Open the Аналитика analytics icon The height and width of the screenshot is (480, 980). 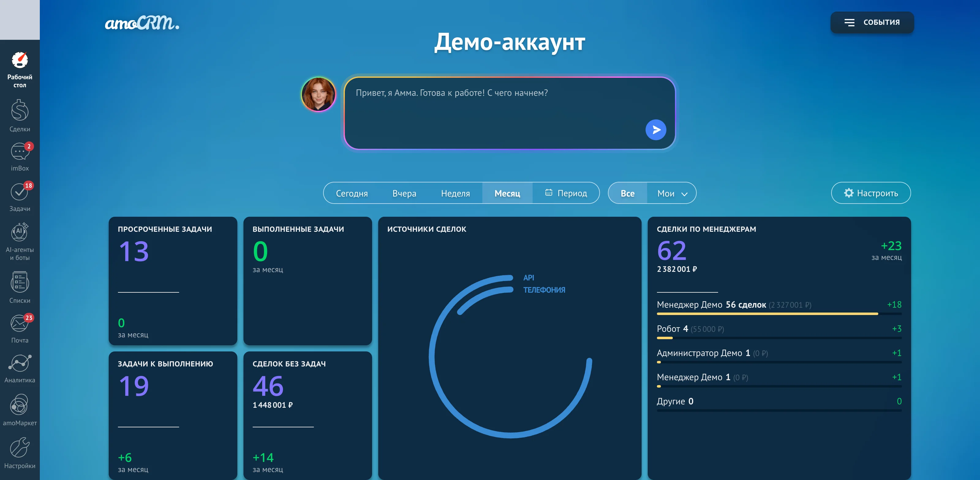pos(20,364)
